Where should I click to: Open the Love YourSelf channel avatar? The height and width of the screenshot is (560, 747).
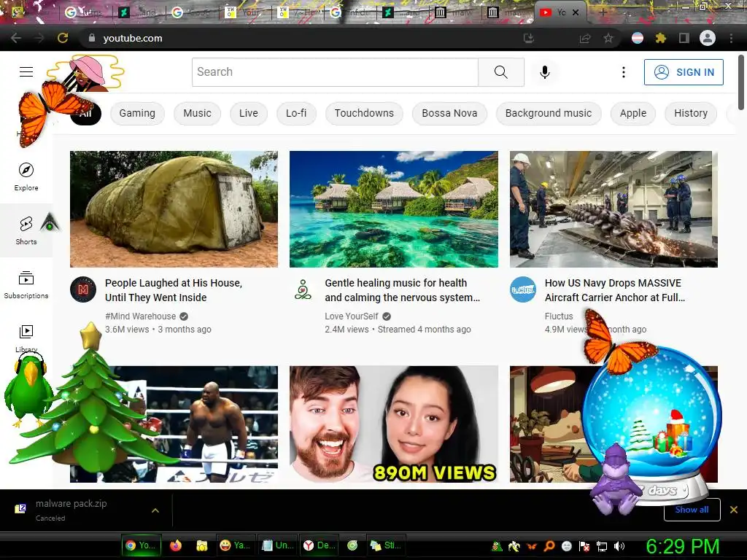coord(303,289)
